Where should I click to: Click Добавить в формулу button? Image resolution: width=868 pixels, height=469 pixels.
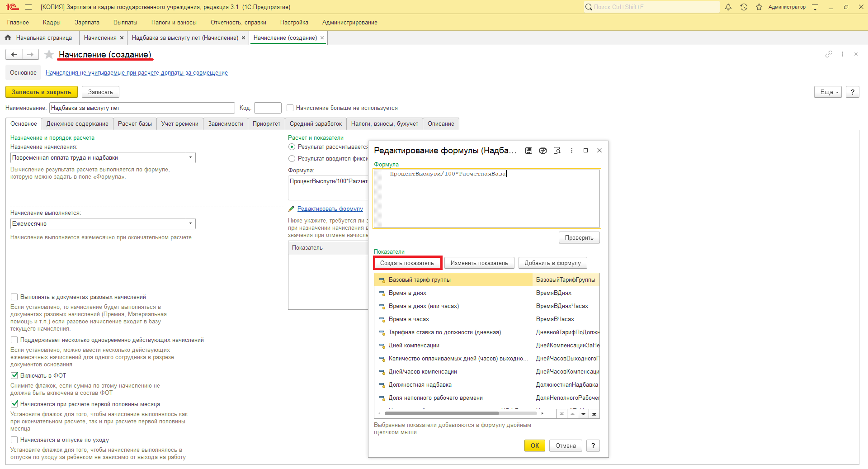click(x=552, y=263)
